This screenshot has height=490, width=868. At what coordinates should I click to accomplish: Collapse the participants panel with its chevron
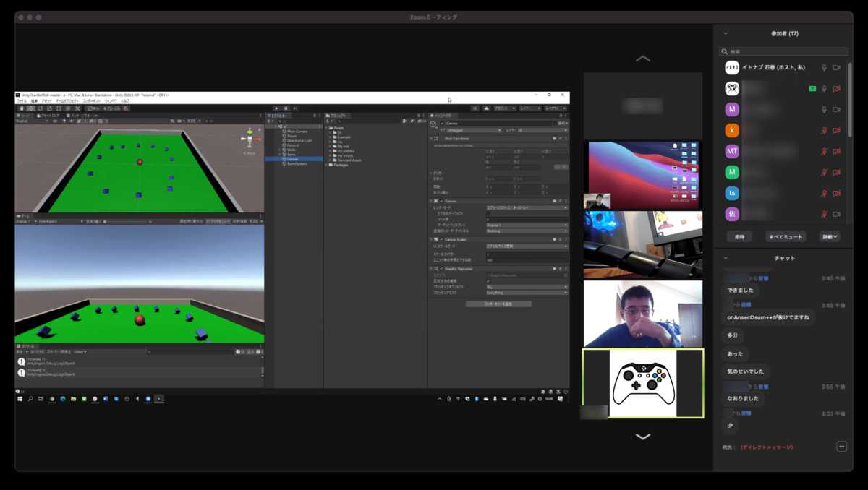(x=726, y=33)
